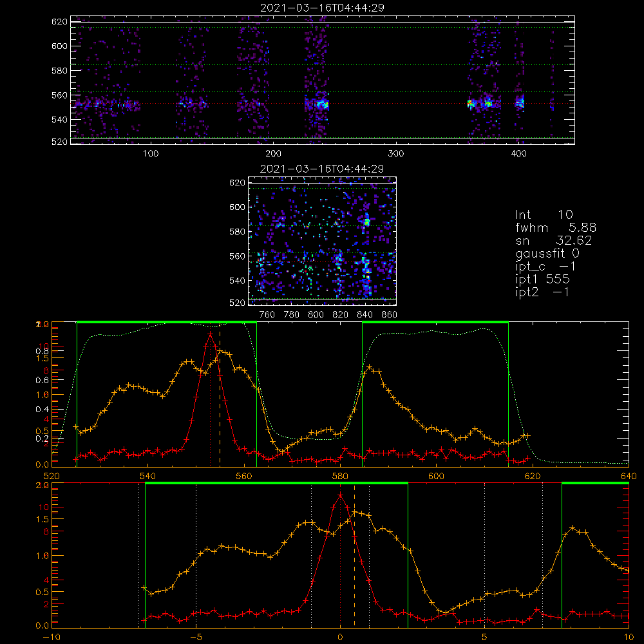Click x-axis label 840 under the middle image

[365, 315]
